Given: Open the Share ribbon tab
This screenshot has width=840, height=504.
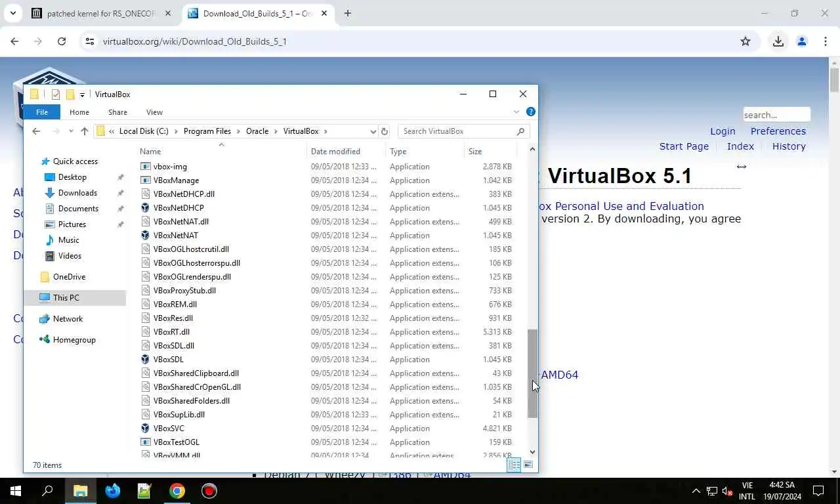Looking at the screenshot, I should click(118, 112).
